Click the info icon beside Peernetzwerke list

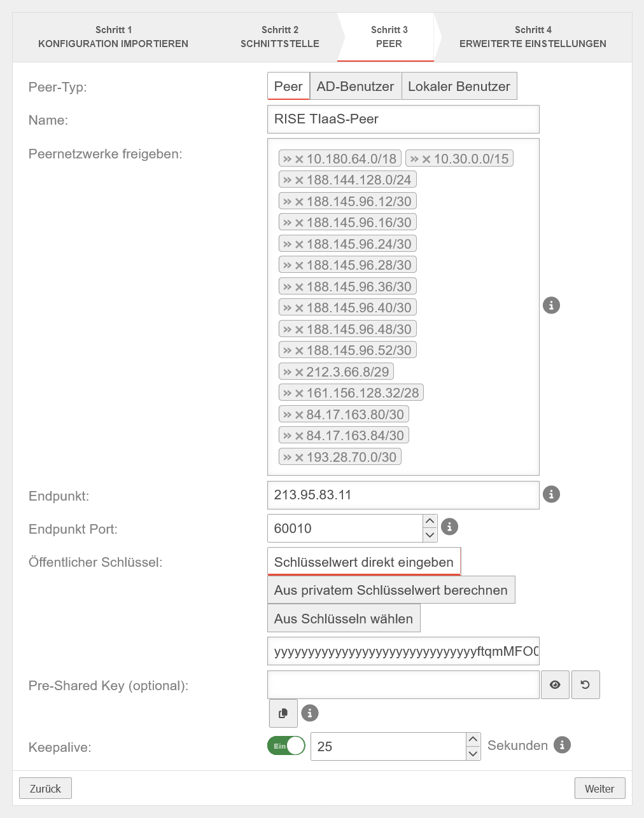click(x=551, y=305)
